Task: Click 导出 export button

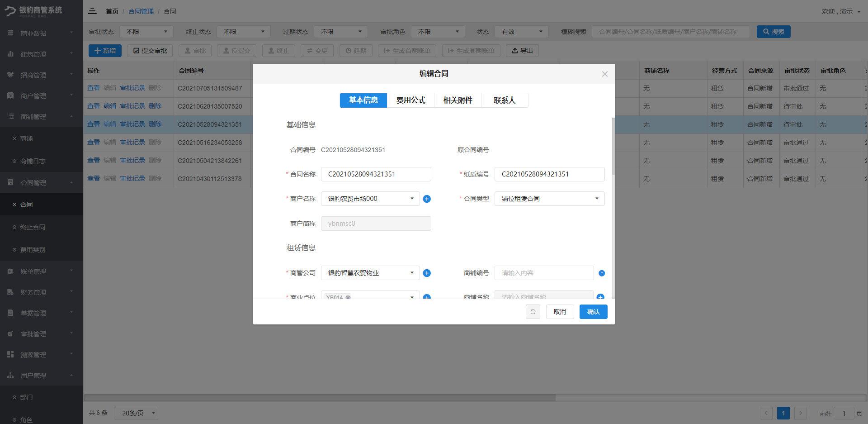Action: 522,51
